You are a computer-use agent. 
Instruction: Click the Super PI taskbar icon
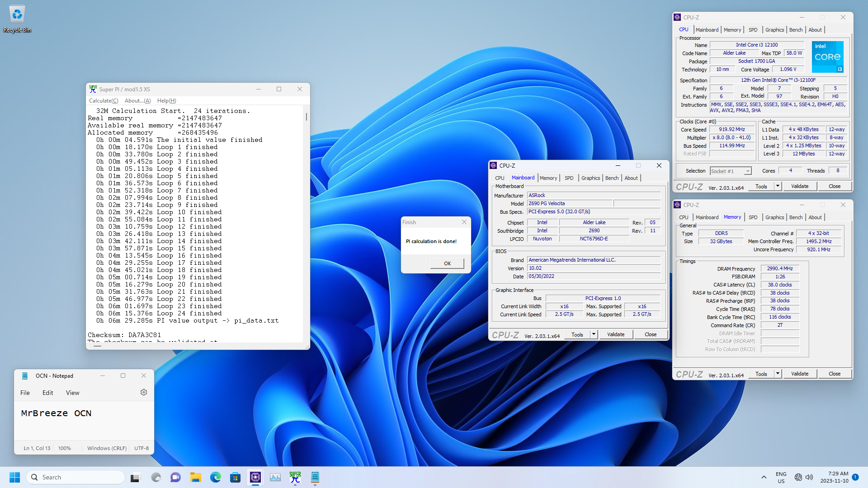click(x=295, y=477)
